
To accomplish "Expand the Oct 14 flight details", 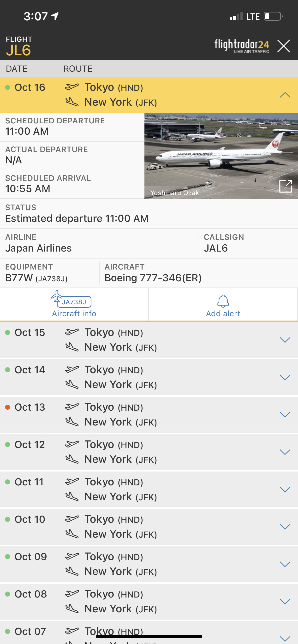I will pos(285,377).
